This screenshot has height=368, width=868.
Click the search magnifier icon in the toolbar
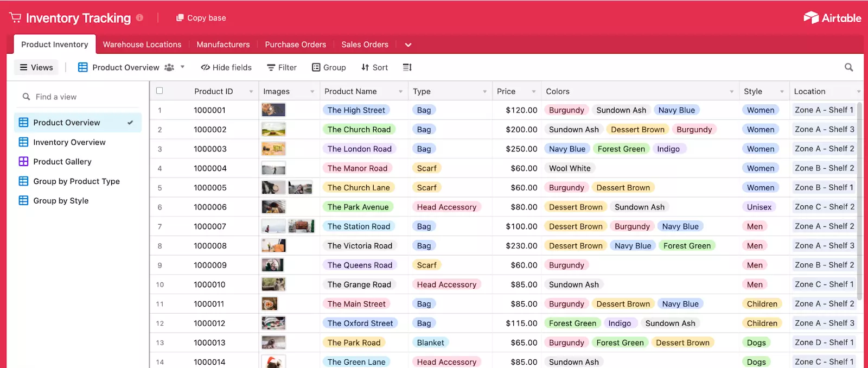pyautogui.click(x=849, y=67)
